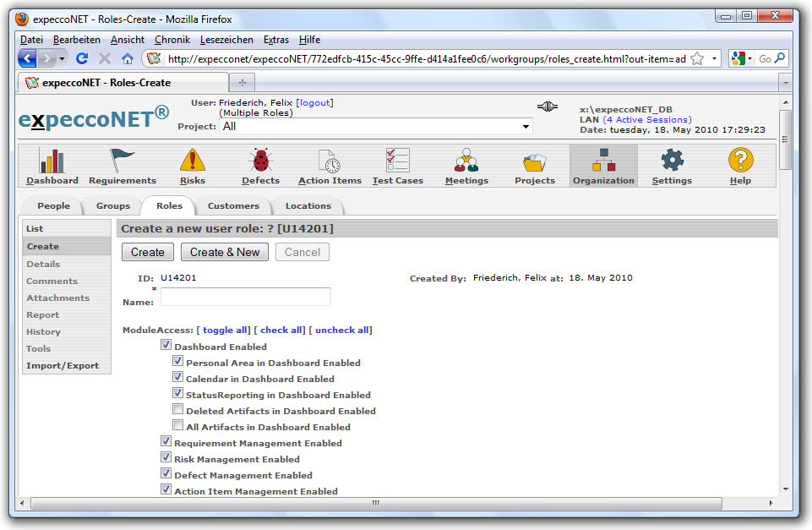
Task: Open Settings via the gear icon
Action: [672, 161]
